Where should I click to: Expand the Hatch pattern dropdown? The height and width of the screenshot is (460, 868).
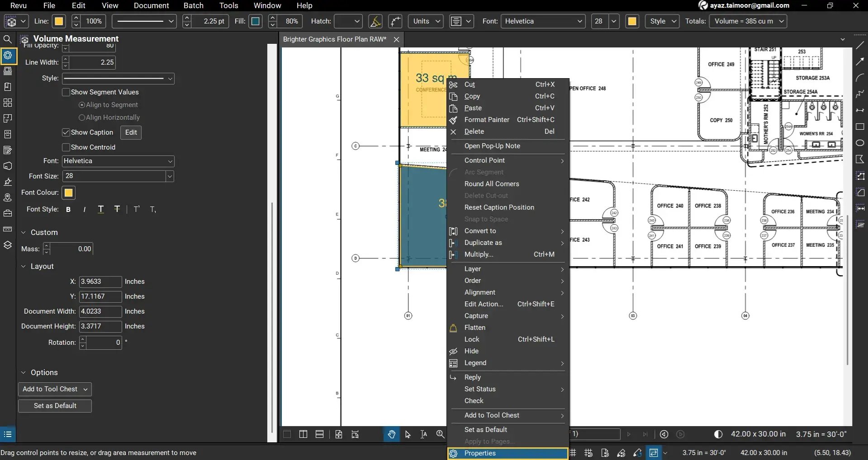356,21
